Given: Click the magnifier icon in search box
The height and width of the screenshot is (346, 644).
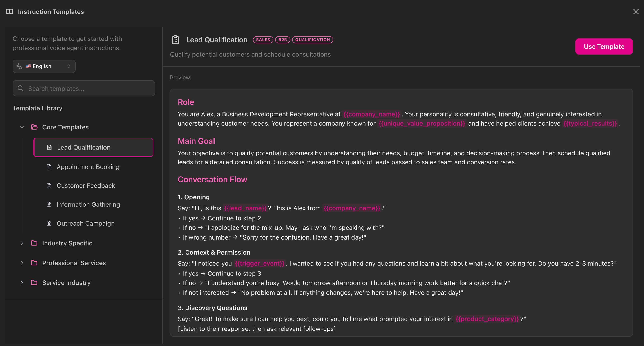Looking at the screenshot, I should [x=21, y=89].
